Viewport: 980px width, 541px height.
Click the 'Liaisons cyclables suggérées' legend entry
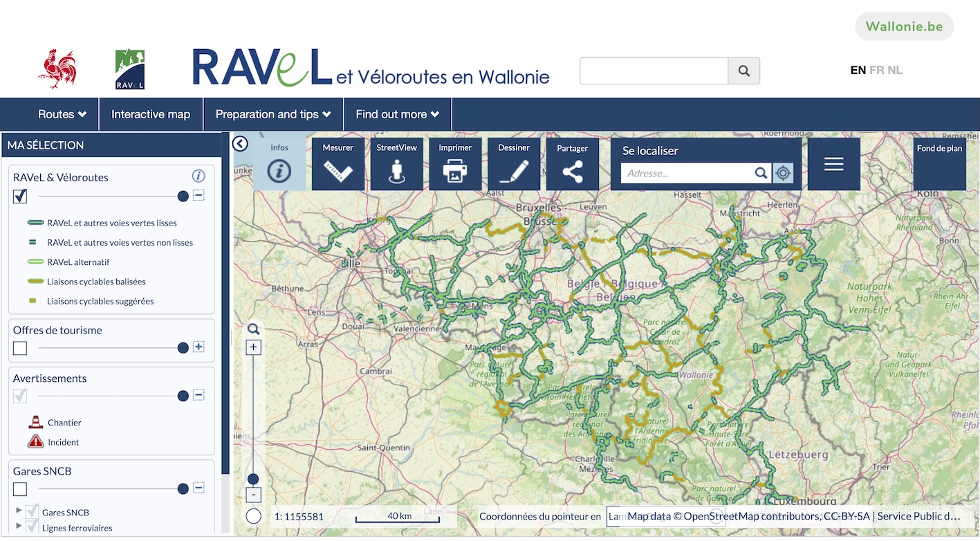100,301
